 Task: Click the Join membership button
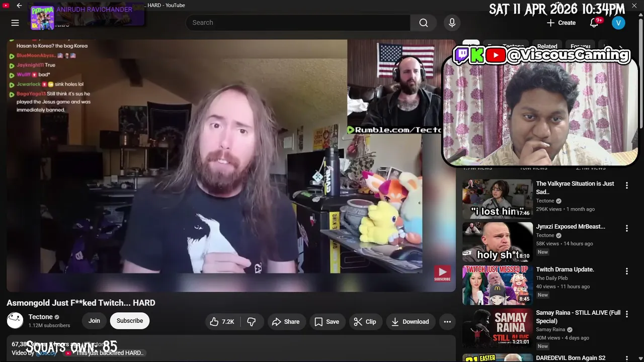(94, 321)
